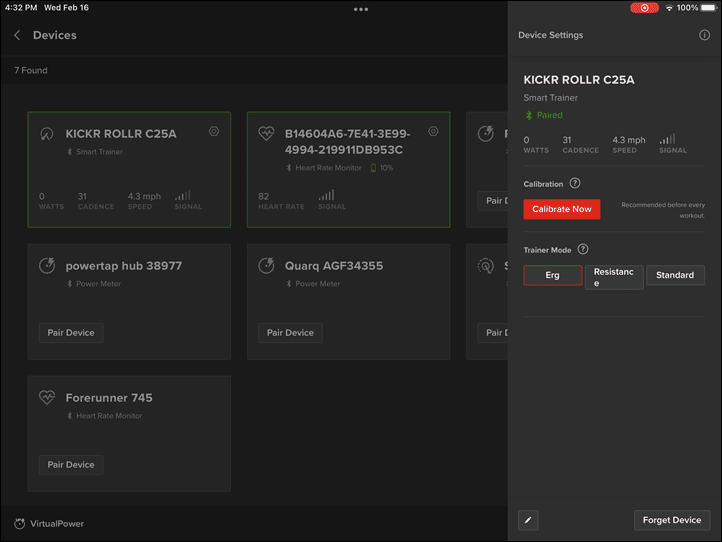This screenshot has width=722, height=542.
Task: Click the time '4:32 PM' in status bar
Action: point(21,8)
